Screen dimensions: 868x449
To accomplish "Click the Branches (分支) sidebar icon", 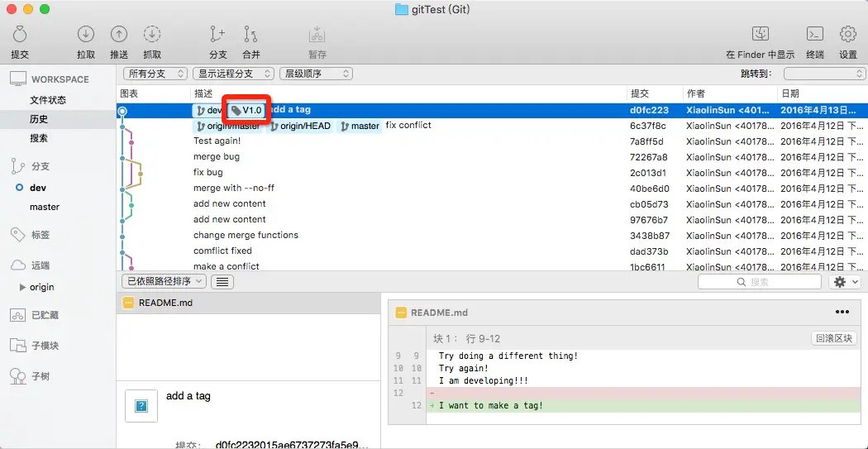I will (17, 166).
